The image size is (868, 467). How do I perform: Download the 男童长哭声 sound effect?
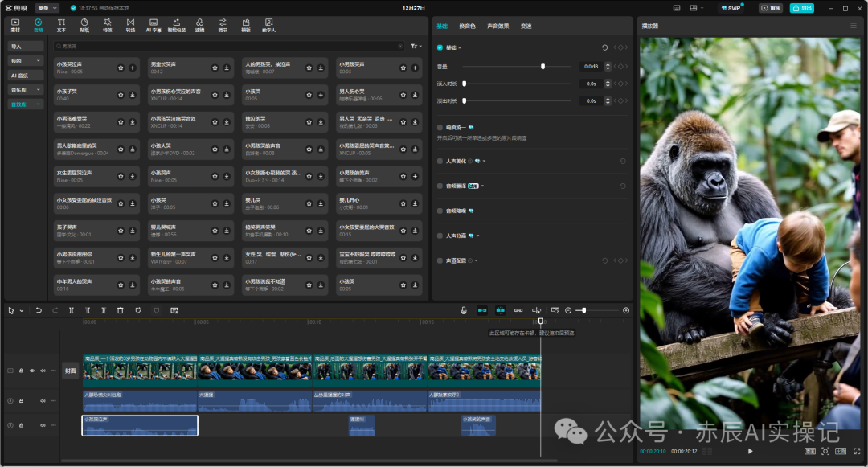click(227, 68)
